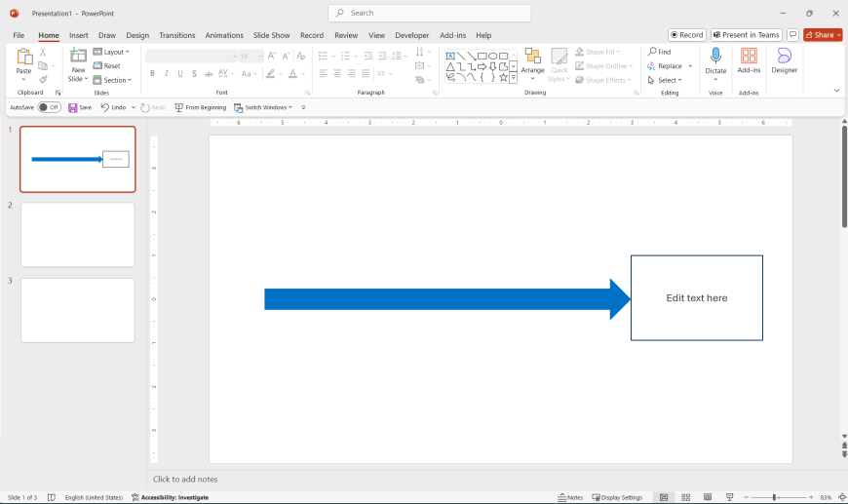Click Present in Teams button
The height and width of the screenshot is (504, 848).
(747, 35)
